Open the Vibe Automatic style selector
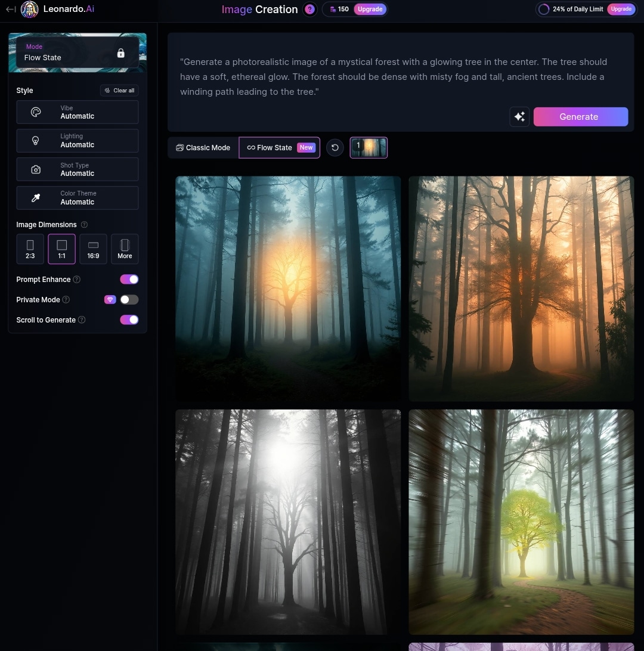The height and width of the screenshot is (651, 644). coord(78,112)
